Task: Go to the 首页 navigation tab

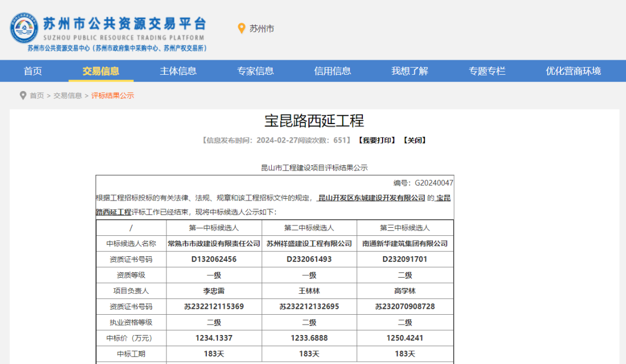Action: [33, 71]
